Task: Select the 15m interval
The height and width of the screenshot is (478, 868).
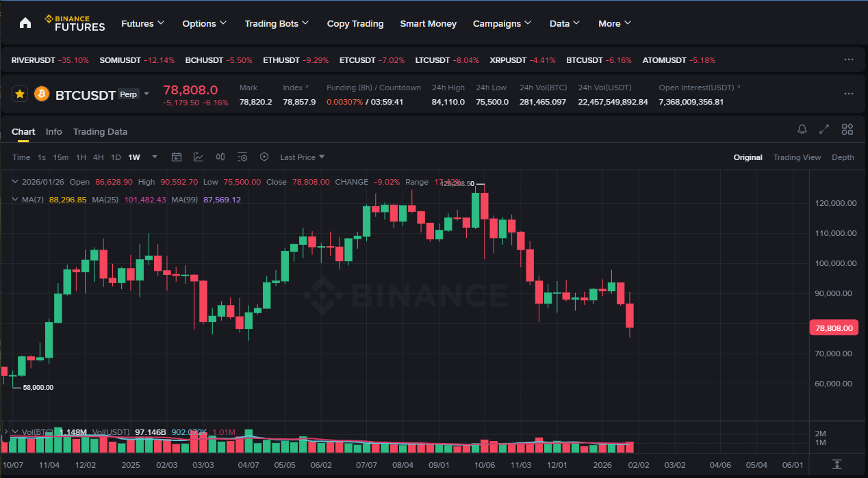Action: pos(61,157)
